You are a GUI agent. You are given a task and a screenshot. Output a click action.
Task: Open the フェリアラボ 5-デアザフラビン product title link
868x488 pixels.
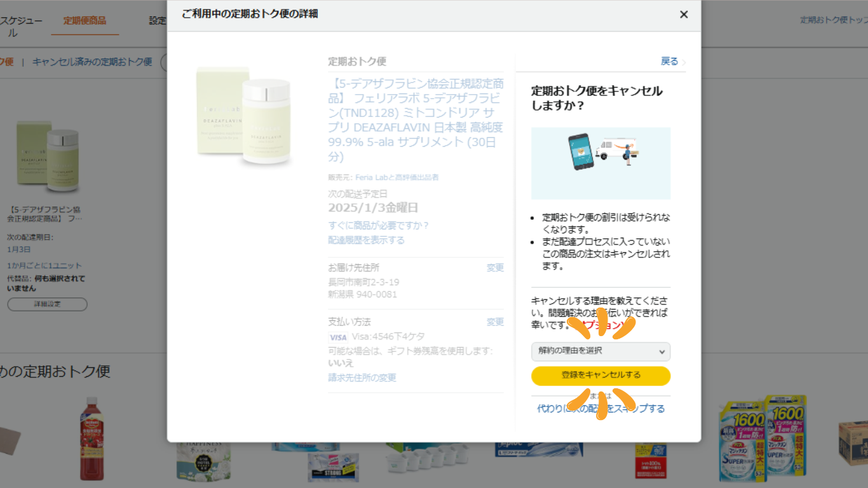[x=416, y=120]
